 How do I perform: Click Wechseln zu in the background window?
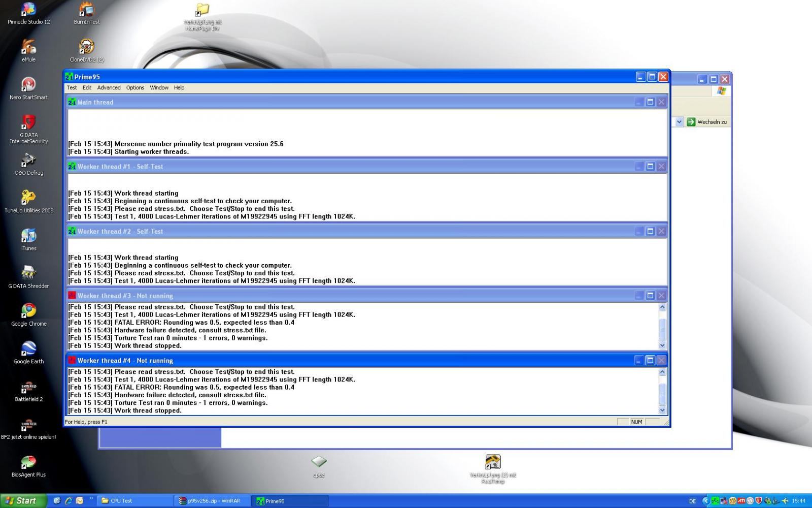pos(707,122)
